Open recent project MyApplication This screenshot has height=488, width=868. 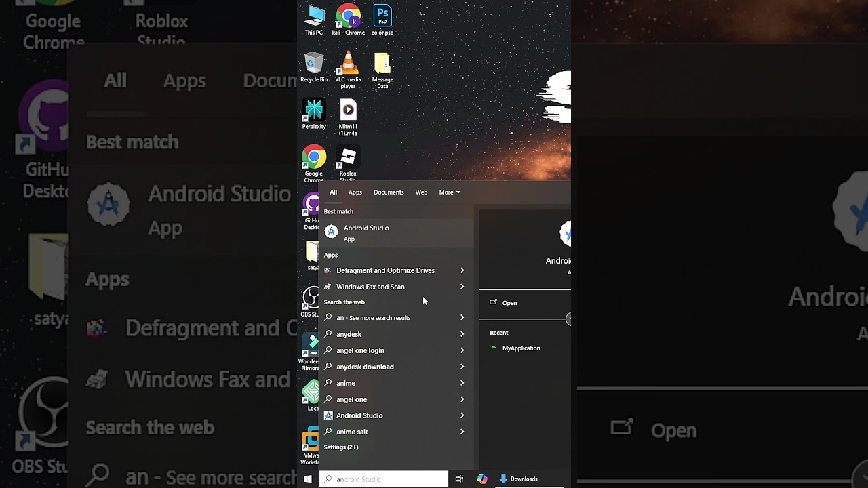521,348
